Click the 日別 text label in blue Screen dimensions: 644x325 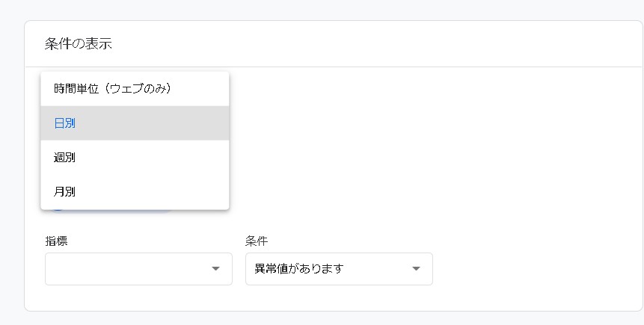tap(65, 123)
